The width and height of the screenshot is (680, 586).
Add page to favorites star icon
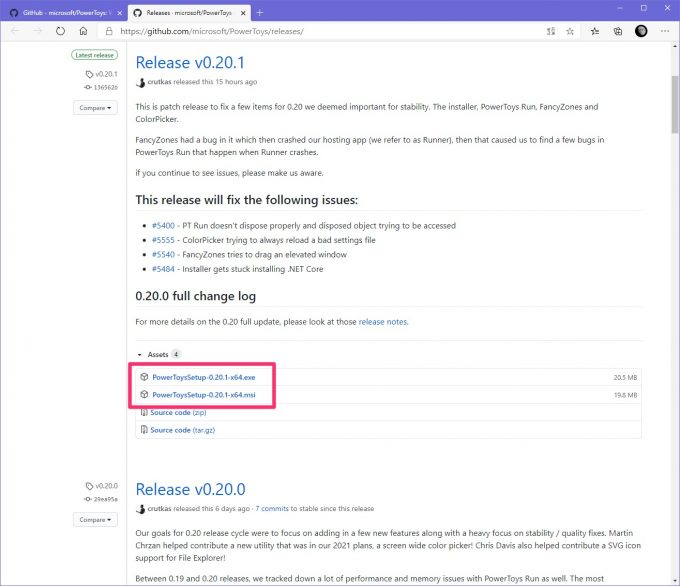coord(570,31)
